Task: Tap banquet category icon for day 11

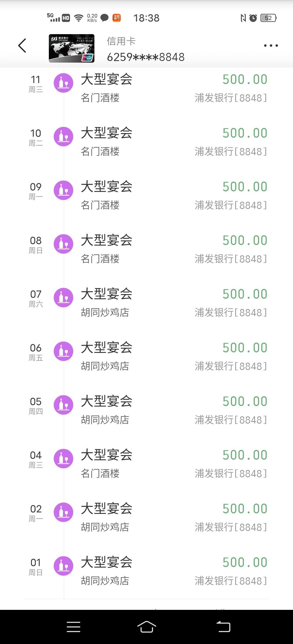Action: coord(63,83)
